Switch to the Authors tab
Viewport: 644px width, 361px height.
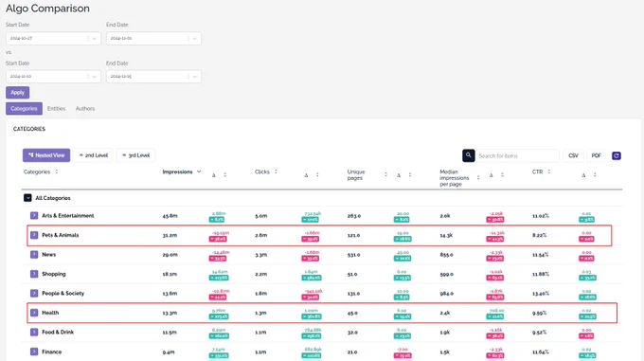[x=85, y=108]
